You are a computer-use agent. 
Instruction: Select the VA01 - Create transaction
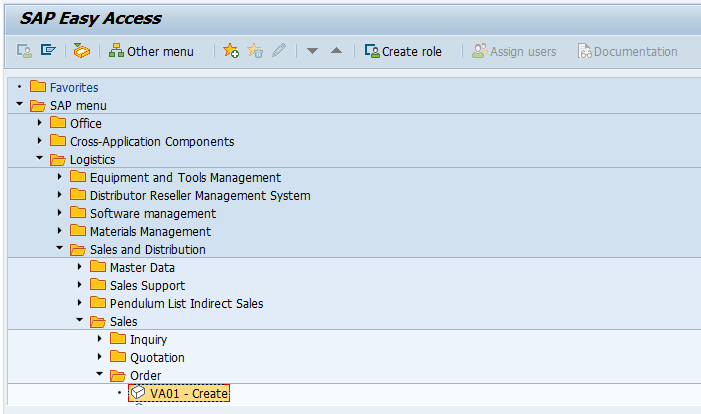click(189, 394)
